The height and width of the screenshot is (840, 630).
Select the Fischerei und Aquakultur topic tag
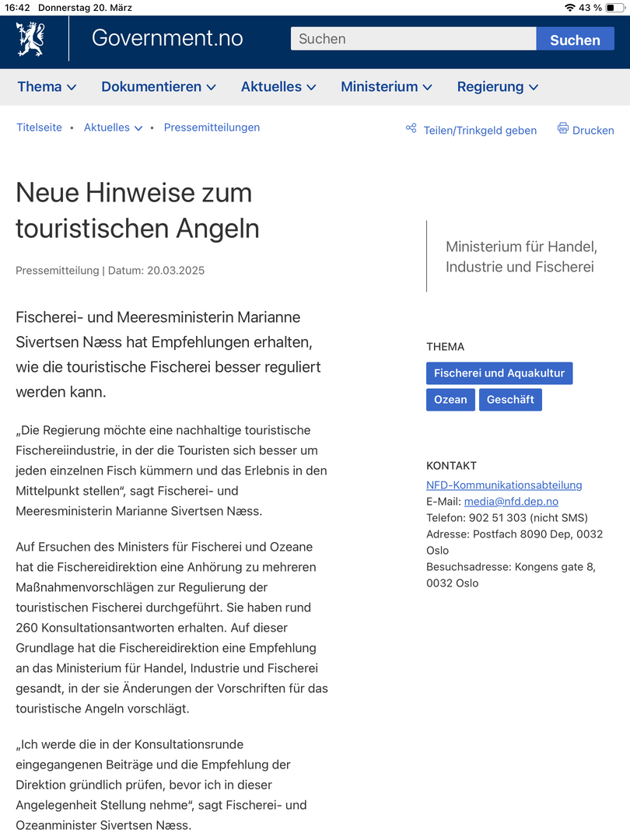[x=499, y=373]
